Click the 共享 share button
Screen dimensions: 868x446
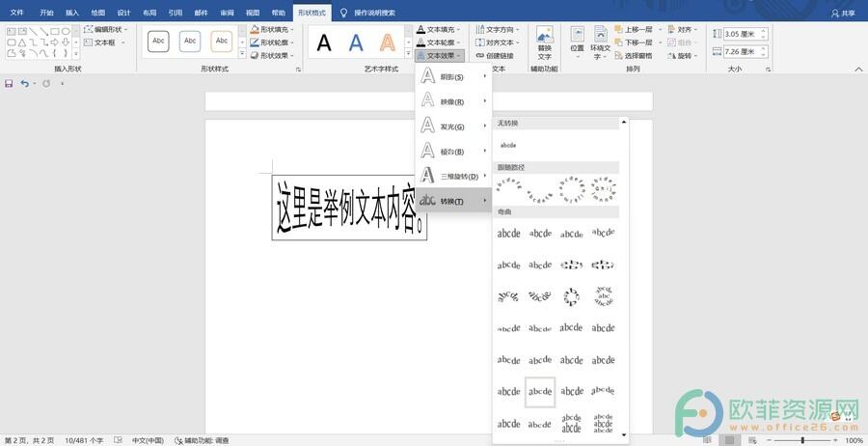(x=843, y=14)
